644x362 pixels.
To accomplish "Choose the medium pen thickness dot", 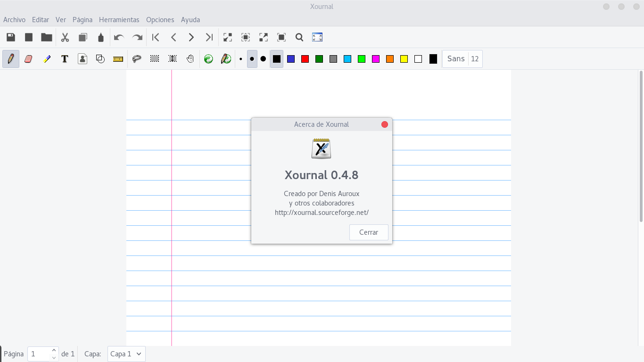I will coord(252,59).
